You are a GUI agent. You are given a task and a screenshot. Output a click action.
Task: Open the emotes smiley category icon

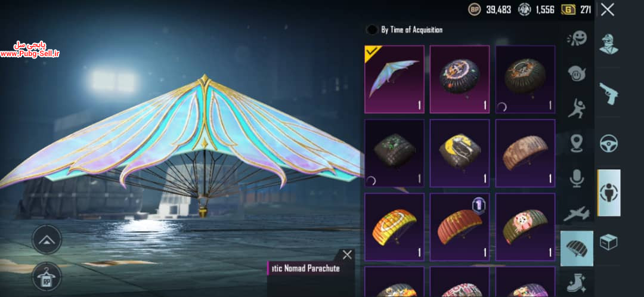pos(577,73)
